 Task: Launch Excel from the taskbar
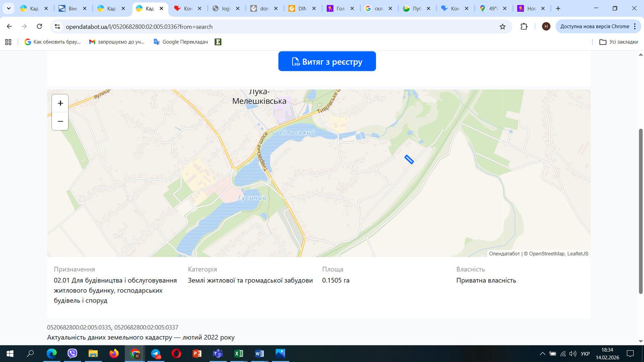pyautogui.click(x=239, y=354)
